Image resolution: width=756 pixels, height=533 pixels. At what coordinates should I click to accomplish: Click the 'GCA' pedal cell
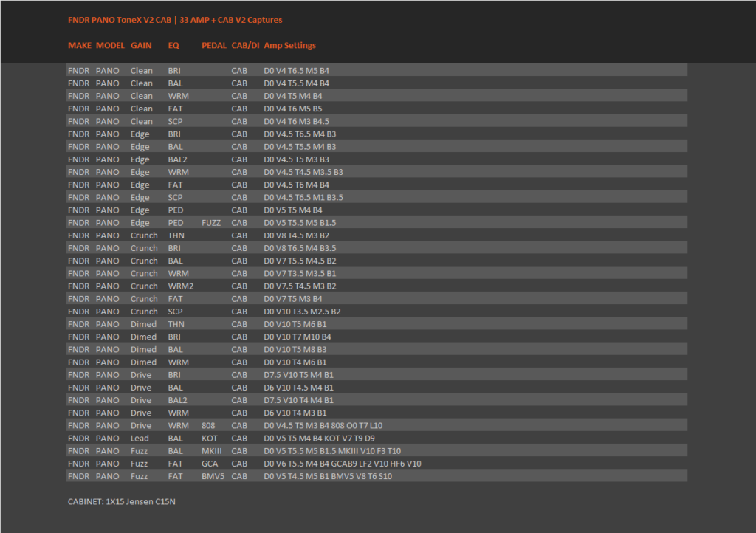tap(210, 464)
